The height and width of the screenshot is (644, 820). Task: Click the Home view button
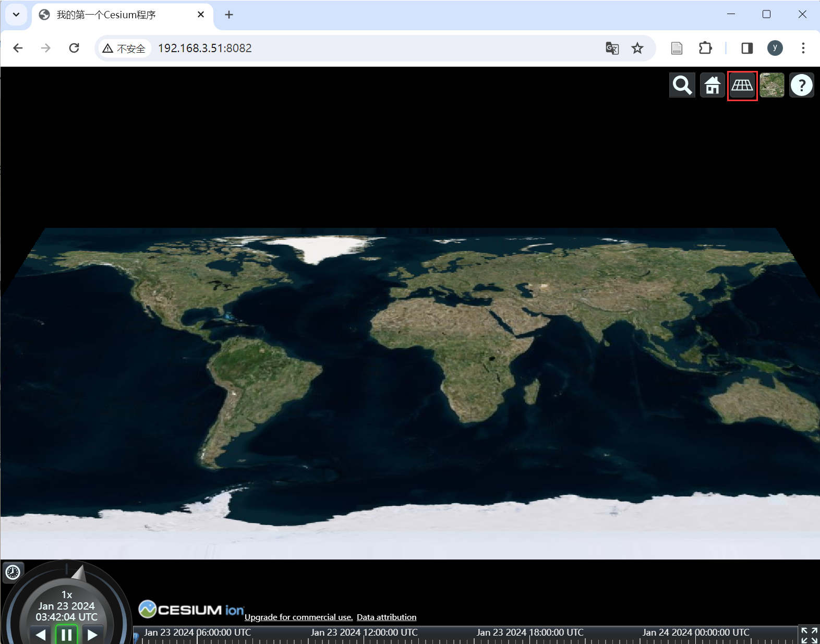tap(712, 85)
